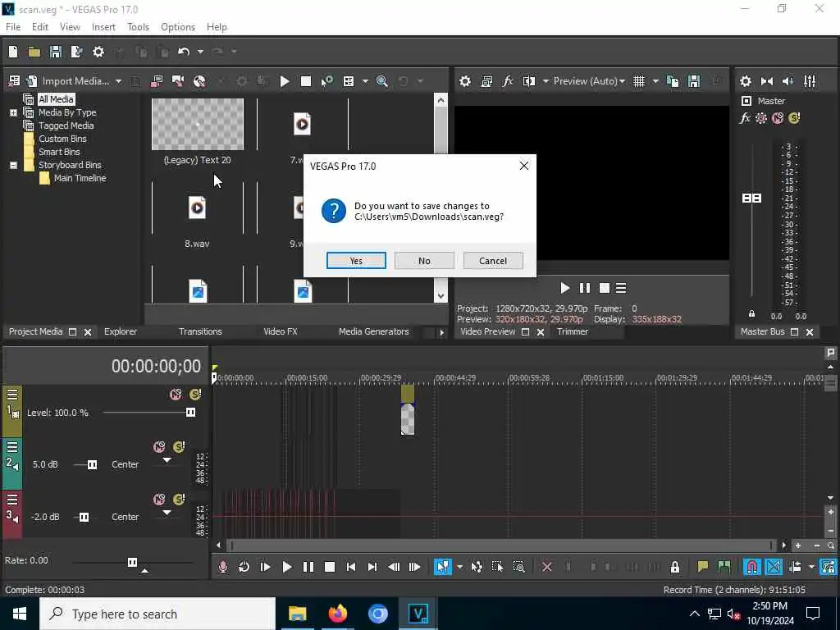
Task: Open the Tools menu
Action: (x=138, y=27)
